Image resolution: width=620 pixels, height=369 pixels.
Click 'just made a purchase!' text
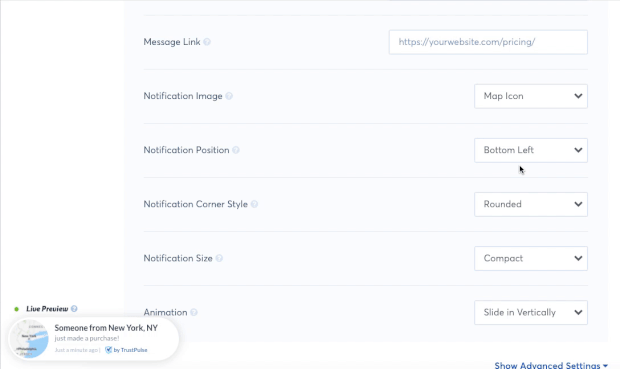(87, 339)
